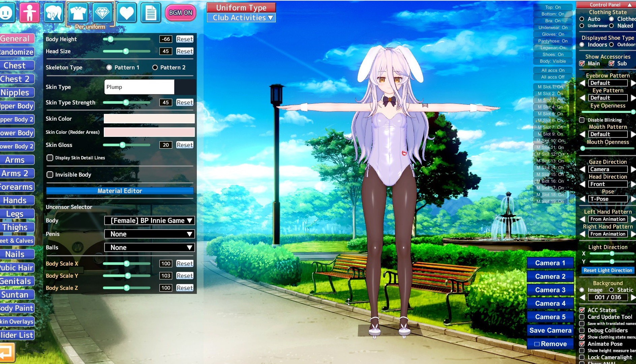Open the Suntan tab
The width and height of the screenshot is (636, 364).
pyautogui.click(x=17, y=295)
